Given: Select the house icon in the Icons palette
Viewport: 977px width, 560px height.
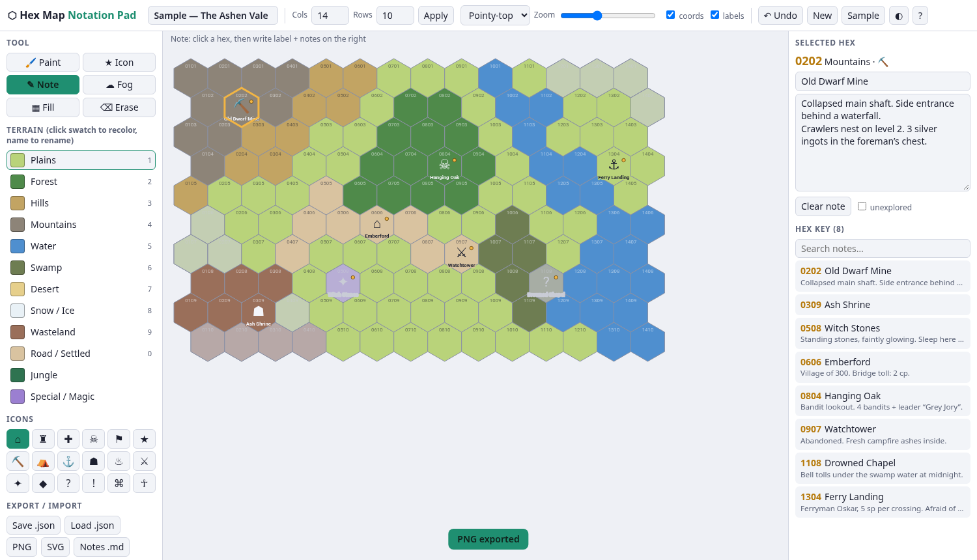Looking at the screenshot, I should click(18, 439).
